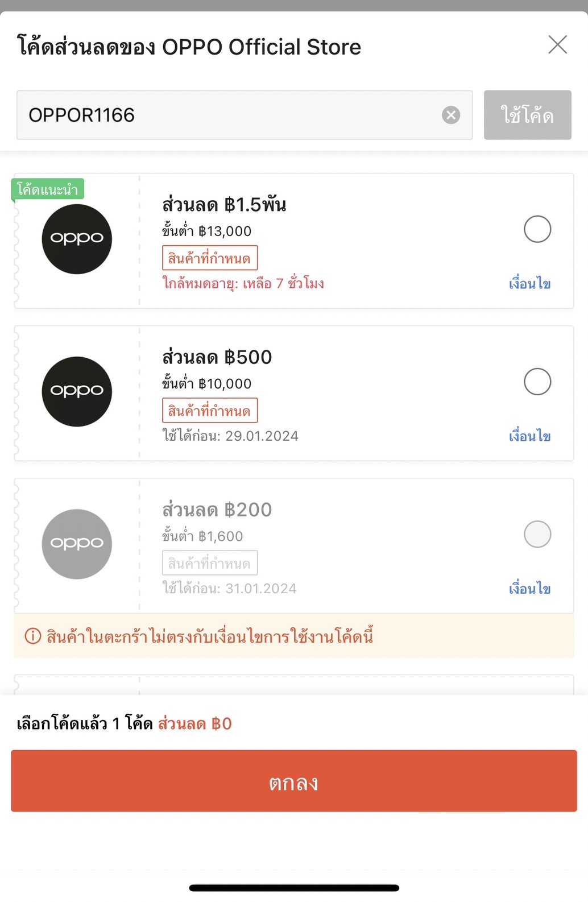This screenshot has height=902, width=588.
Task: Close the OPPO voucher dialog
Action: pyautogui.click(x=557, y=44)
